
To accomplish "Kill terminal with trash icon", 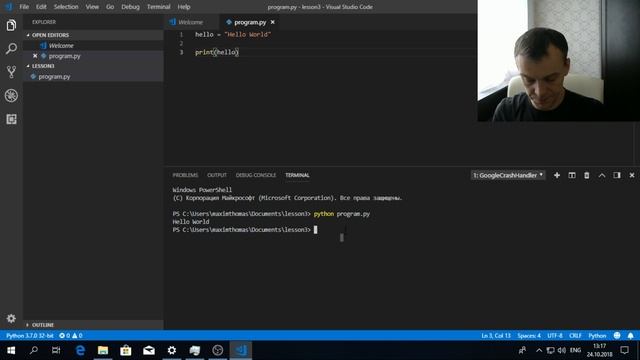I will 587,175.
